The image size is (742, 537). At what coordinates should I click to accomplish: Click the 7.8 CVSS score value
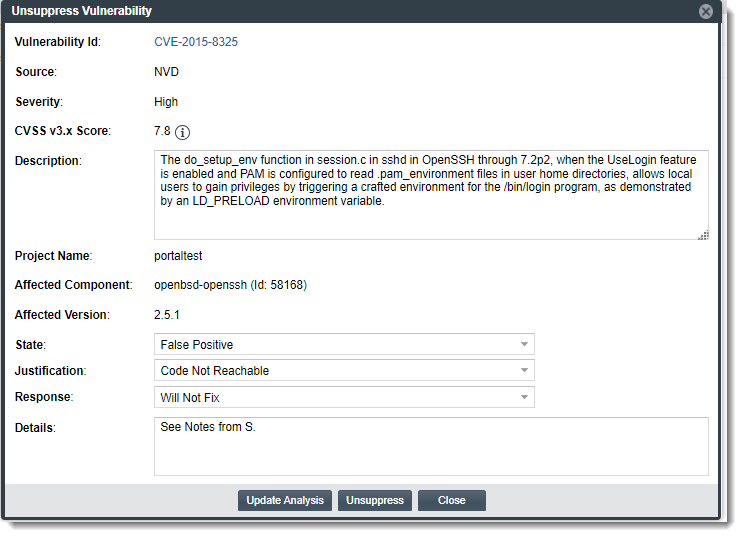pos(162,131)
